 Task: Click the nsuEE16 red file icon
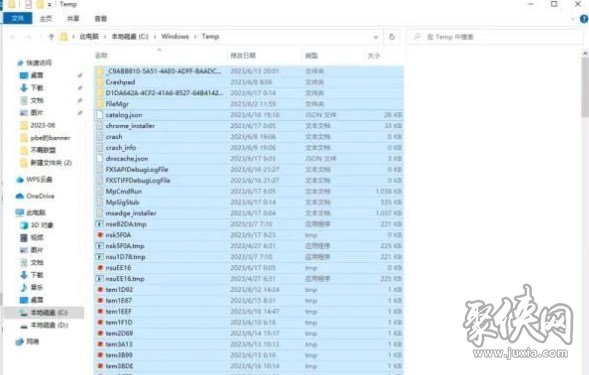[100, 268]
